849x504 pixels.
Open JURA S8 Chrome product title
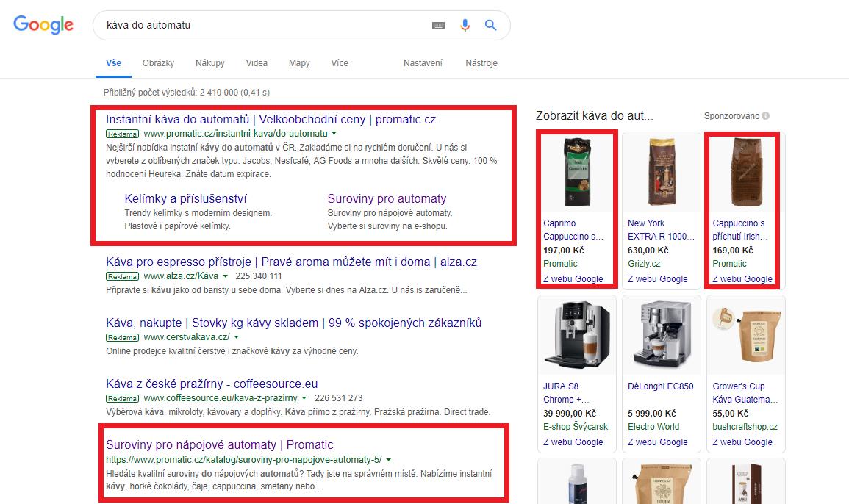tap(566, 393)
